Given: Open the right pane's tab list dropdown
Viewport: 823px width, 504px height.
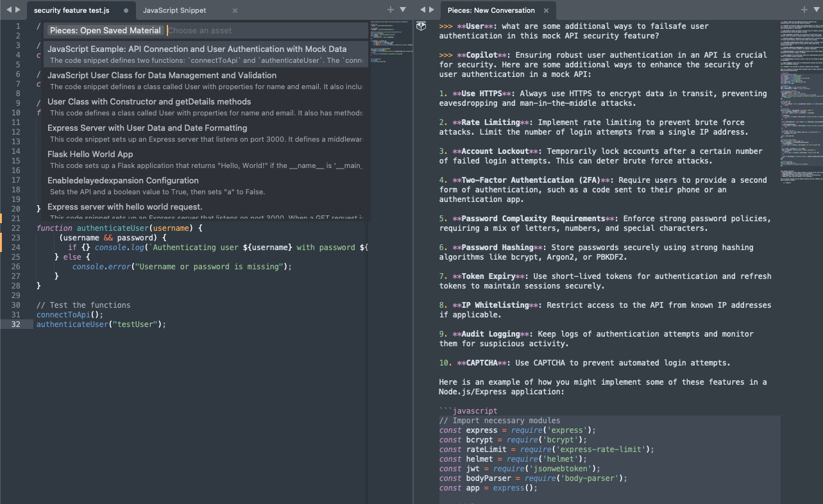Looking at the screenshot, I should coord(817,10).
